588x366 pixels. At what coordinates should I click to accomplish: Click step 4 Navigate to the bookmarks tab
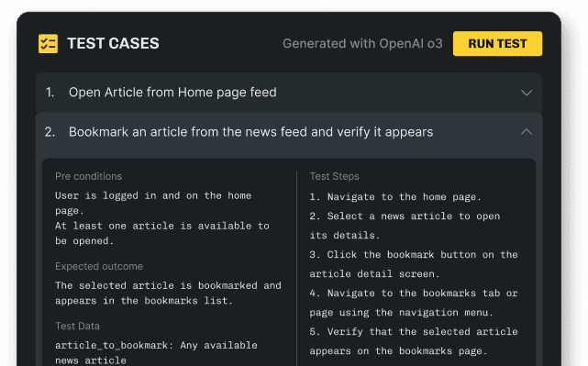[414, 303]
